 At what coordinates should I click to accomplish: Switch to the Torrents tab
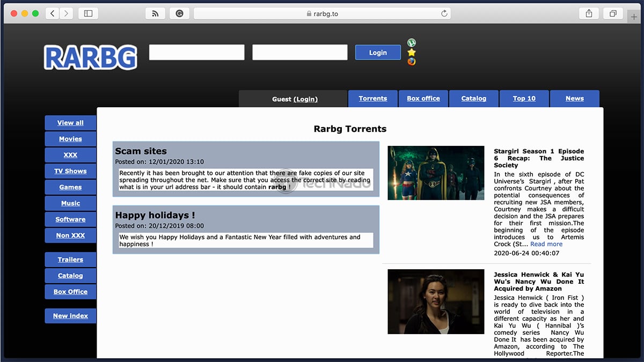pyautogui.click(x=373, y=99)
